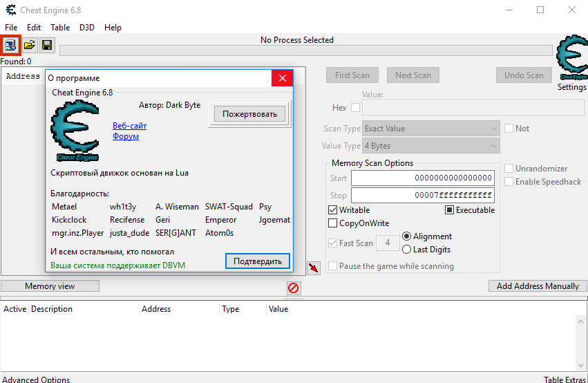
Task: Click the red no-entry clear list icon
Action: [293, 288]
